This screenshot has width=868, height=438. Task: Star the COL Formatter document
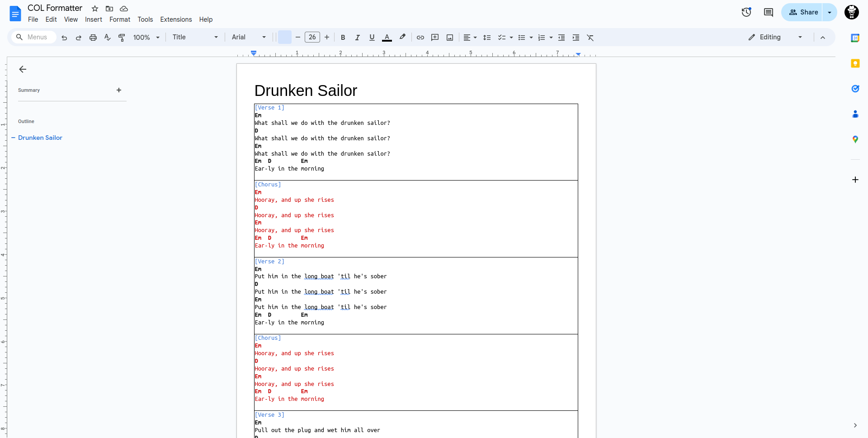(x=95, y=9)
